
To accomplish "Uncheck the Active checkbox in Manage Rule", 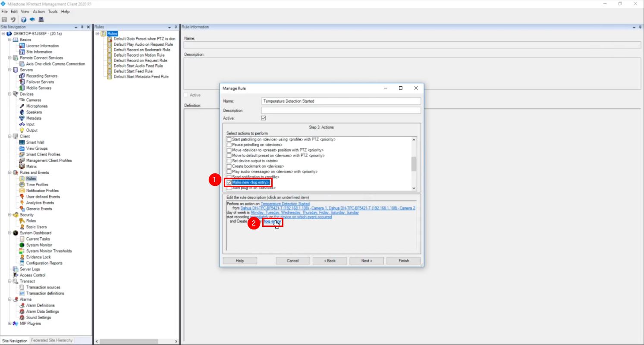I will click(x=264, y=118).
